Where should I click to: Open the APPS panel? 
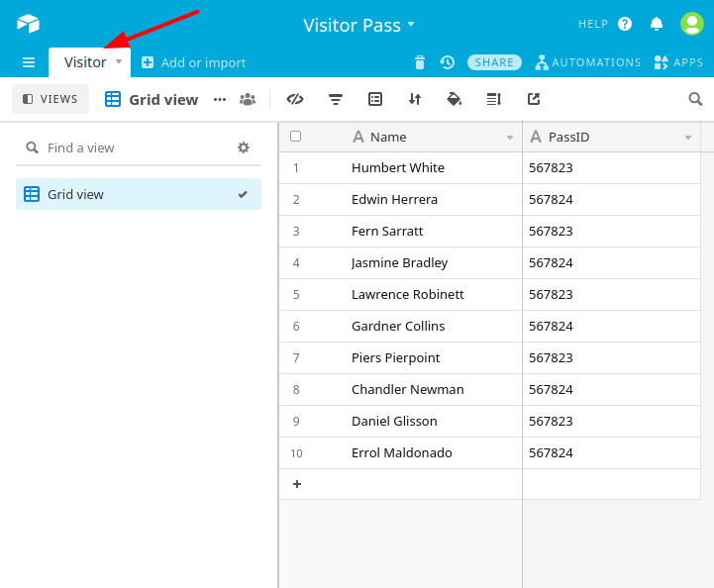click(x=678, y=62)
